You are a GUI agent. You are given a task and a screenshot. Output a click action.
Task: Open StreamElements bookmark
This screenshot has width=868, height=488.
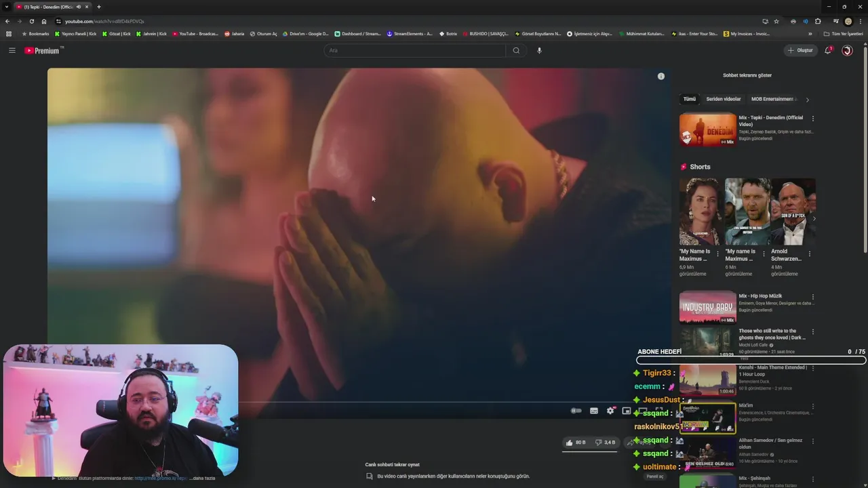pyautogui.click(x=410, y=33)
